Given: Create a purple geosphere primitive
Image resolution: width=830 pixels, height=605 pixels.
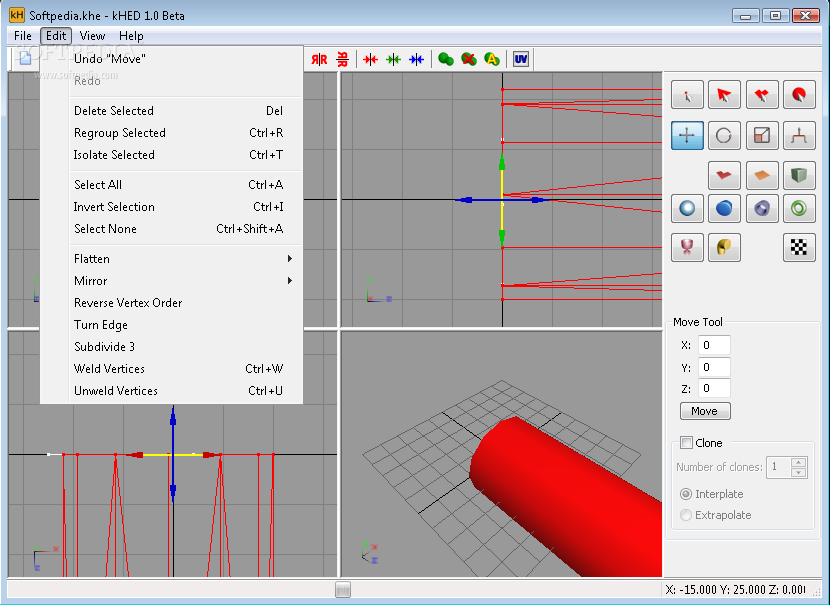Looking at the screenshot, I should 762,208.
